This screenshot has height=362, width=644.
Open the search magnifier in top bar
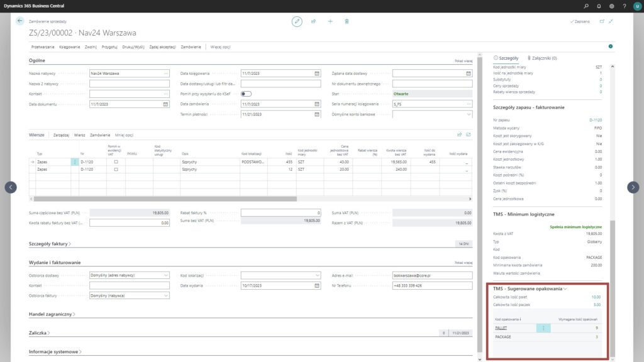click(586, 6)
